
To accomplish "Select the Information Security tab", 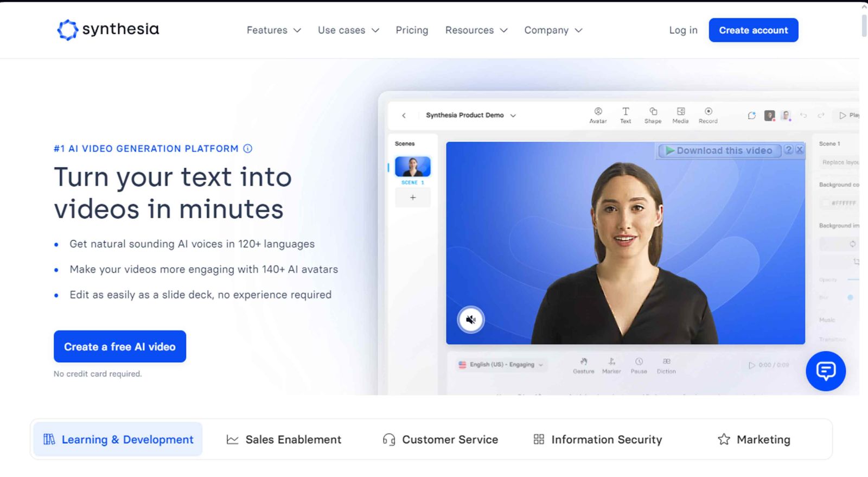I will point(598,440).
